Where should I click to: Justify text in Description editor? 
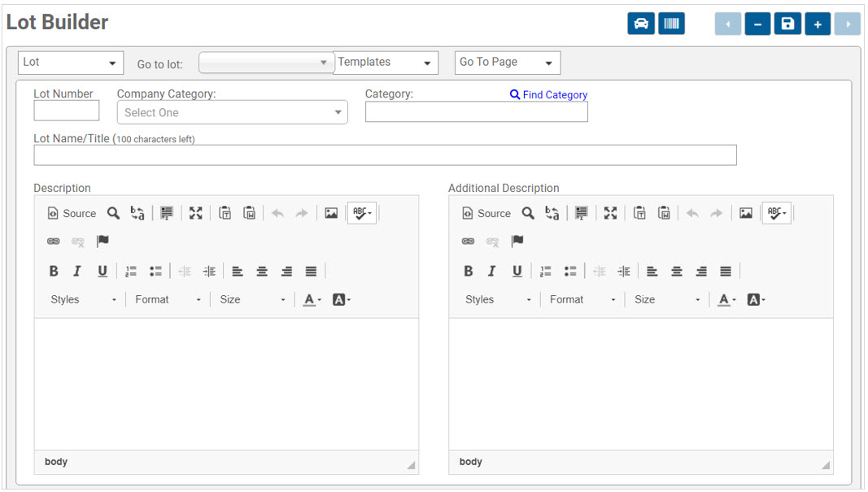pyautogui.click(x=311, y=271)
